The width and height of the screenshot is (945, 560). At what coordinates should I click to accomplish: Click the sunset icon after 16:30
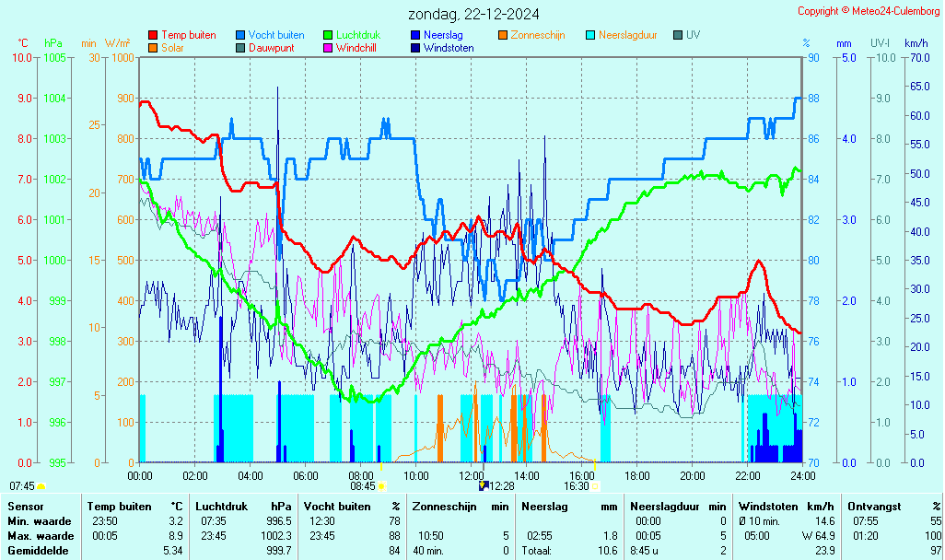(595, 485)
